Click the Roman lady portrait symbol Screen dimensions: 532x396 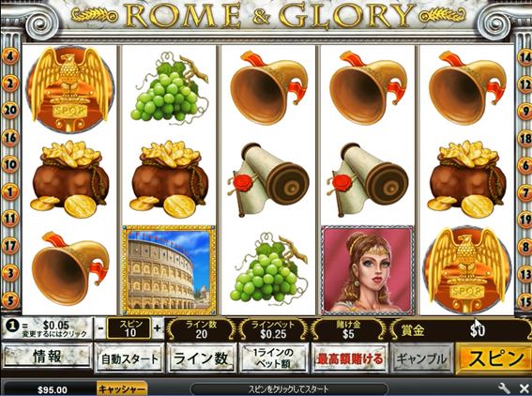point(368,269)
